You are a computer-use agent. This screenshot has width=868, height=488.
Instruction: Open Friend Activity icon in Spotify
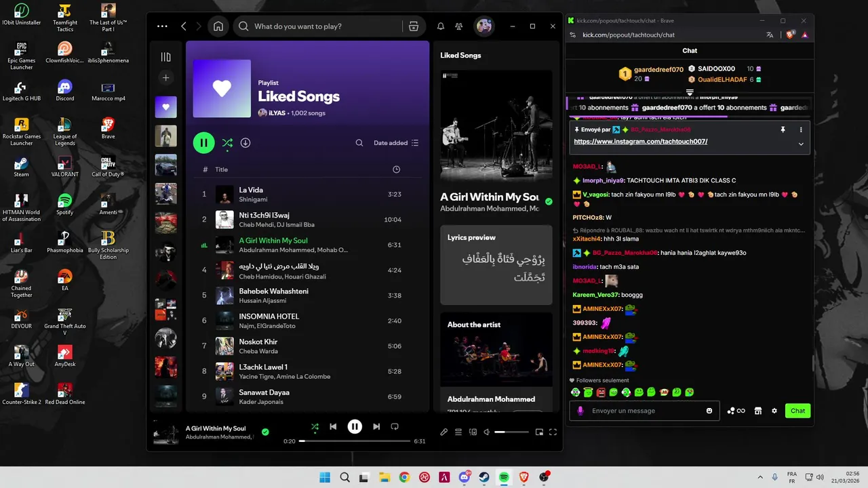point(459,26)
